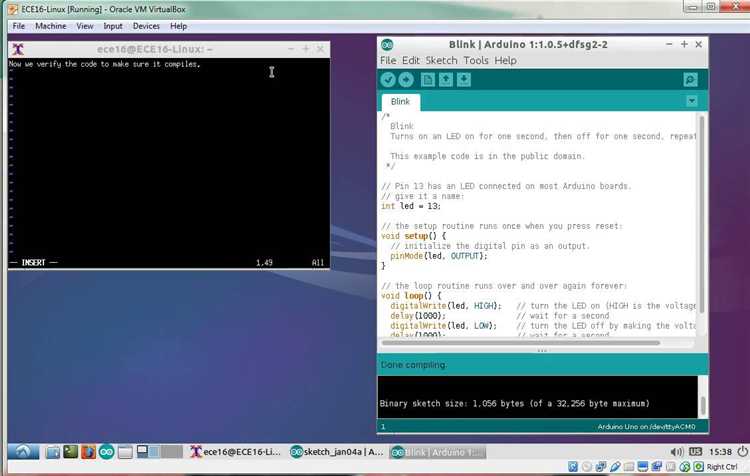
Task: Click the VirtualBox USB devices status icon
Action: (x=615, y=466)
